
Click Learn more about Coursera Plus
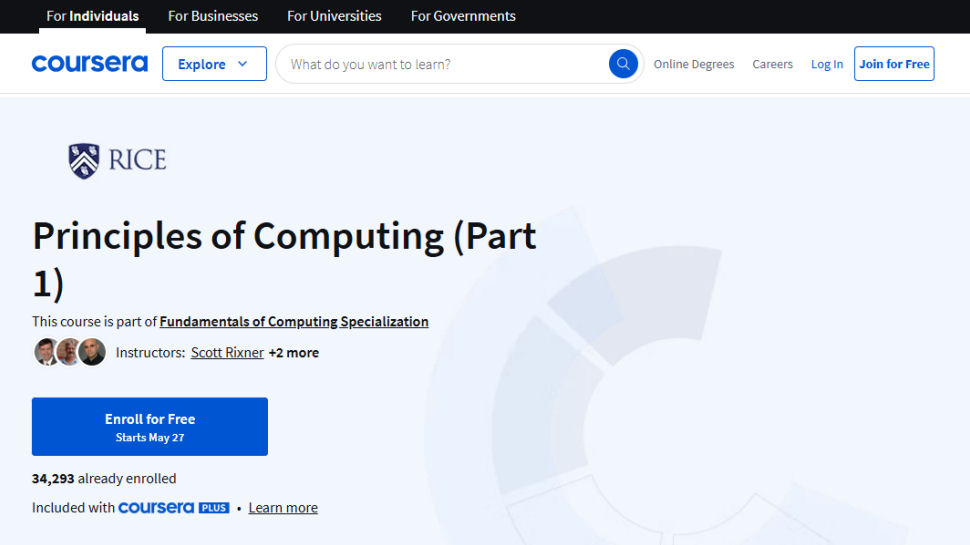[283, 508]
